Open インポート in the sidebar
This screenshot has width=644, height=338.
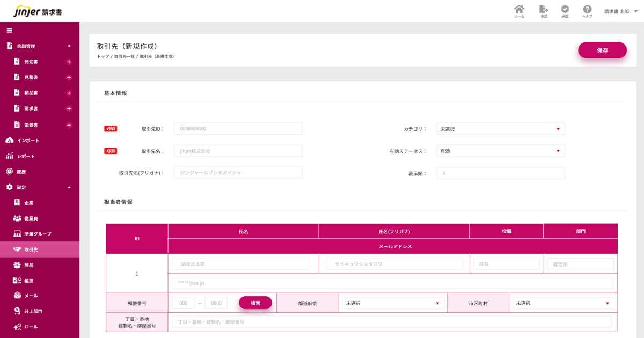pyautogui.click(x=28, y=141)
